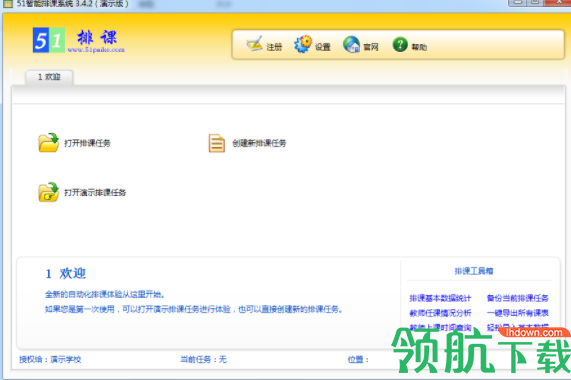Open the 官网 official website globe icon
This screenshot has width=571, height=380.
(x=351, y=44)
